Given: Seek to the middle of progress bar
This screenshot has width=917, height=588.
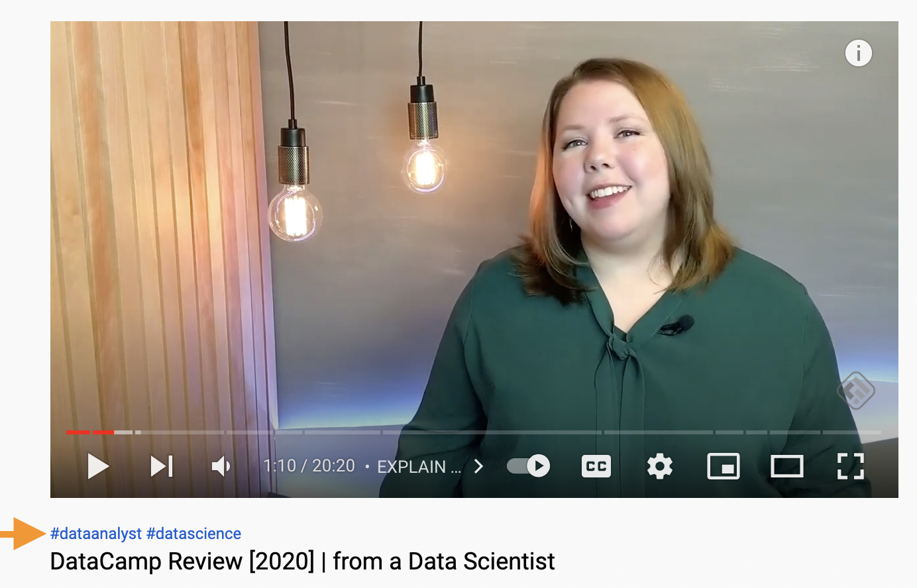Looking at the screenshot, I should (x=474, y=432).
